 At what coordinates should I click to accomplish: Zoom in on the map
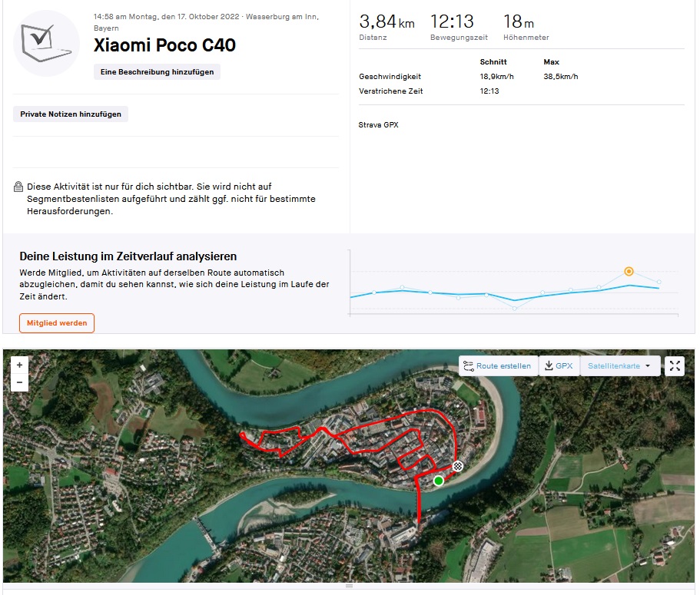tap(20, 365)
